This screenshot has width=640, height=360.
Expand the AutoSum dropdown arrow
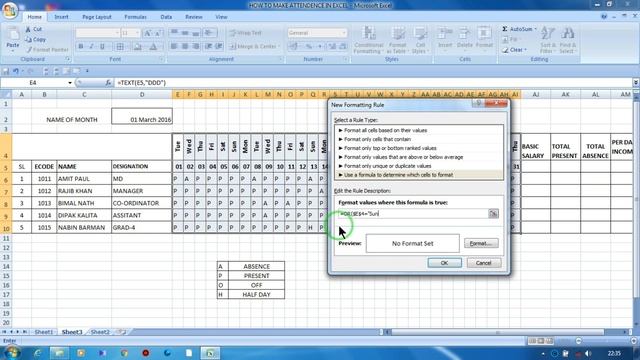536,29
